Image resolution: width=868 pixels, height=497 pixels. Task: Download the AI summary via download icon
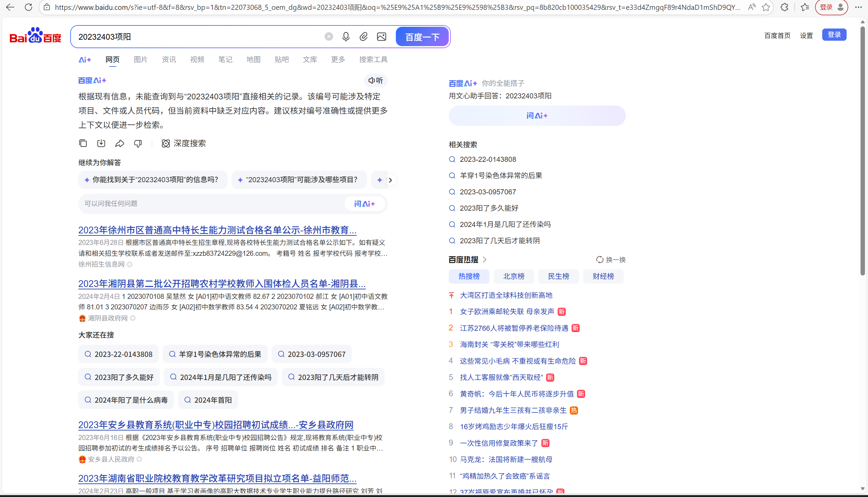coord(101,143)
